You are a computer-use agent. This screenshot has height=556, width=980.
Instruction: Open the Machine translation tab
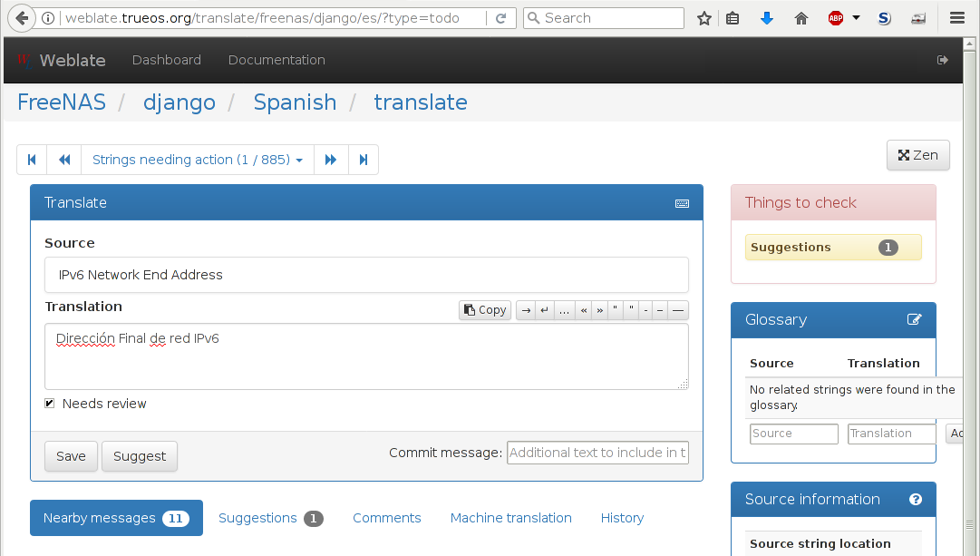click(510, 518)
